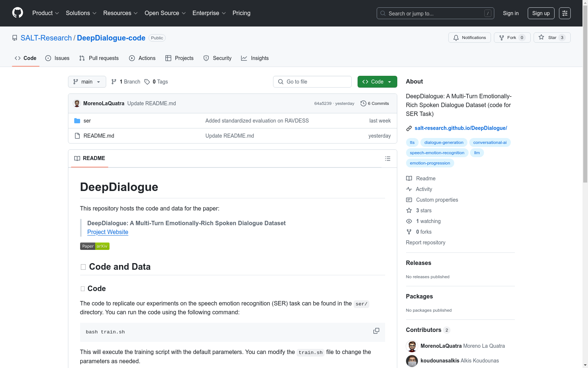Open the Projects tab
Image resolution: width=588 pixels, height=368 pixels.
pyautogui.click(x=179, y=58)
